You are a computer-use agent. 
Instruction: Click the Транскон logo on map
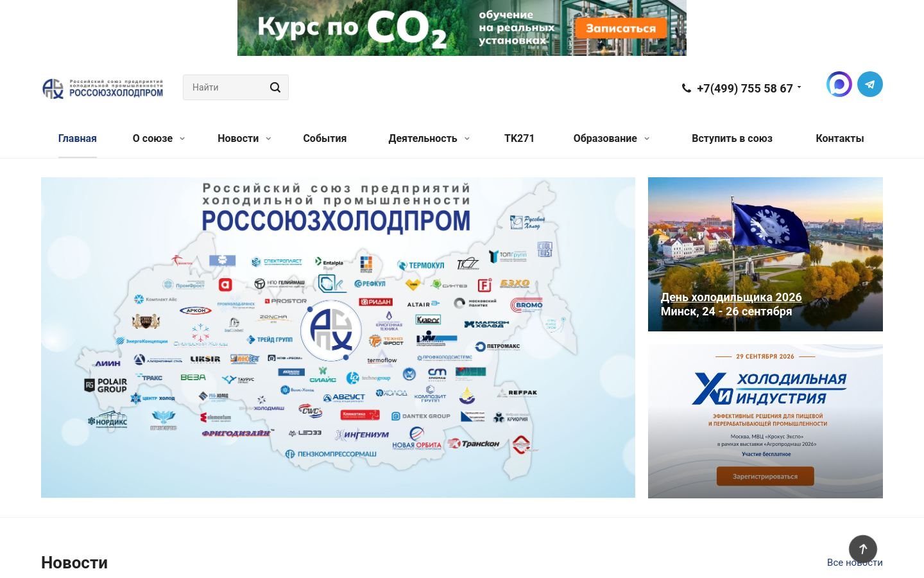(x=474, y=444)
